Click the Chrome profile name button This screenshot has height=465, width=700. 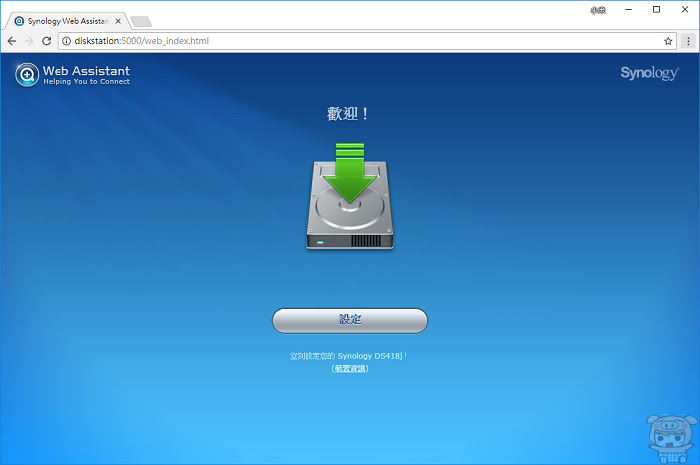(598, 10)
